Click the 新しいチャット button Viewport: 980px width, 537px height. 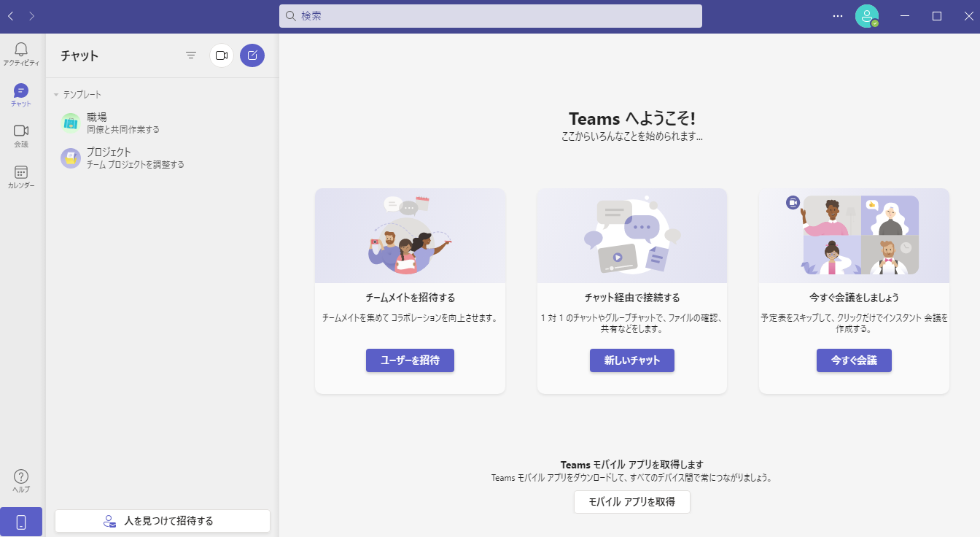tap(631, 360)
